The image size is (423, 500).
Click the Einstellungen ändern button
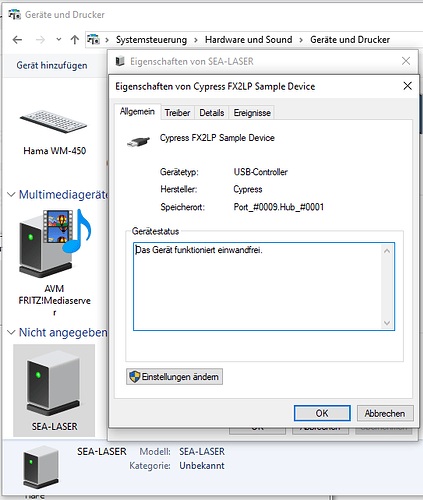click(174, 377)
